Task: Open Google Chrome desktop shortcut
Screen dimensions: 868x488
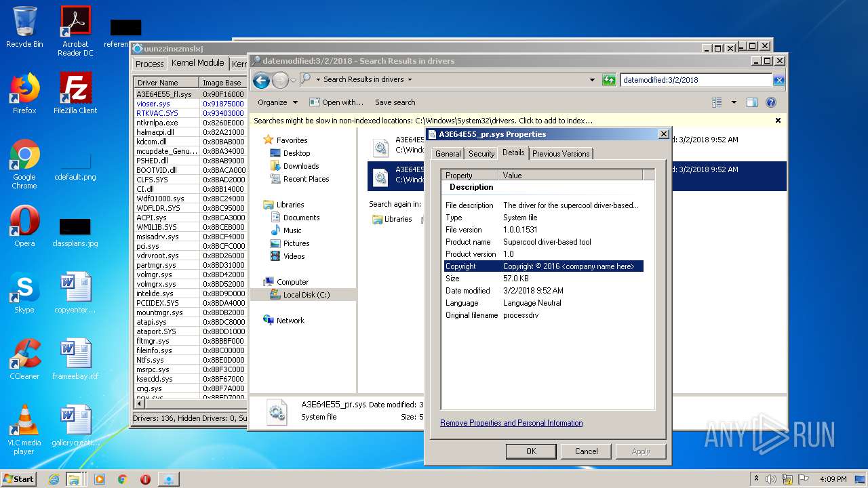Action: tap(24, 165)
